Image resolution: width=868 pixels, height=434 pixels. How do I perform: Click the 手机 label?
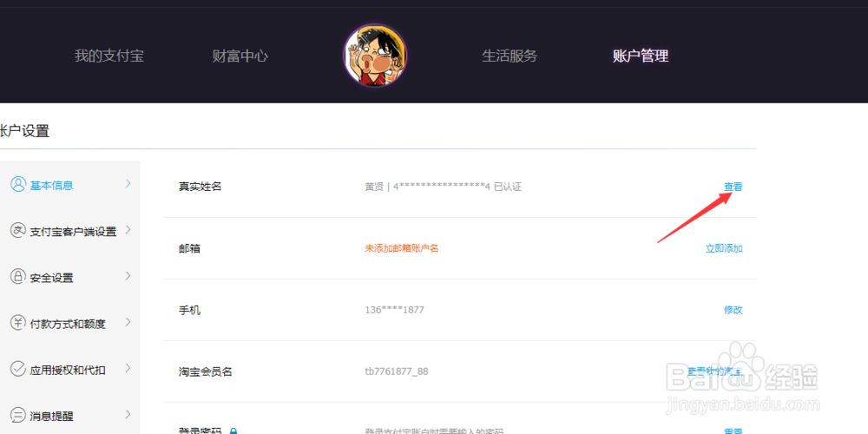(x=189, y=310)
